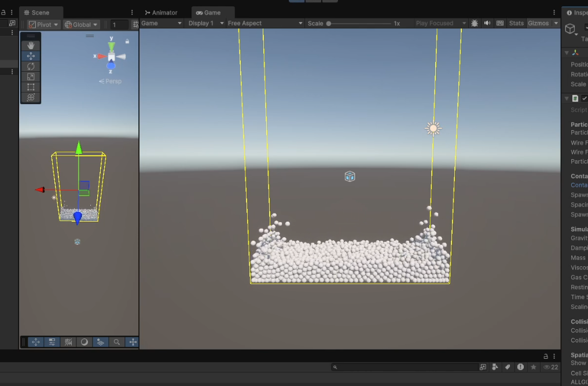Toggle the move-style tool in bottom Scene overlay
588x386 pixels.
36,342
